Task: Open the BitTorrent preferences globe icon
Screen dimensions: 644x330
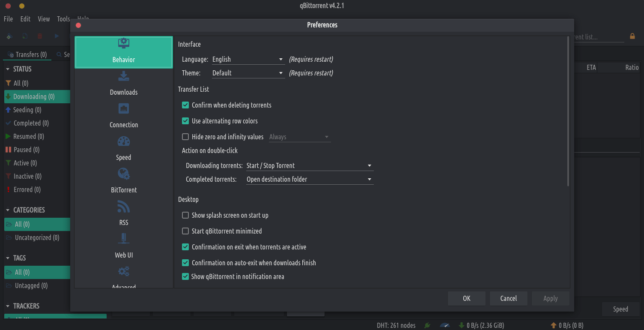Action: 124,174
